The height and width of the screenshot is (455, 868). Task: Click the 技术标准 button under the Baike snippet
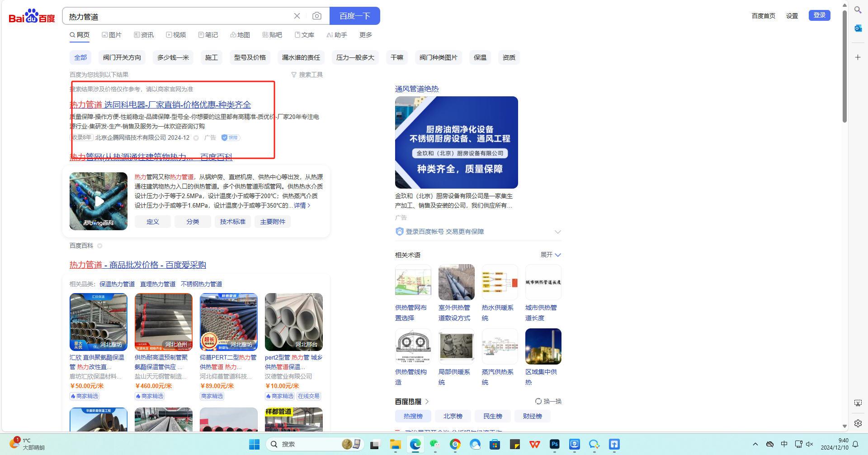(233, 222)
